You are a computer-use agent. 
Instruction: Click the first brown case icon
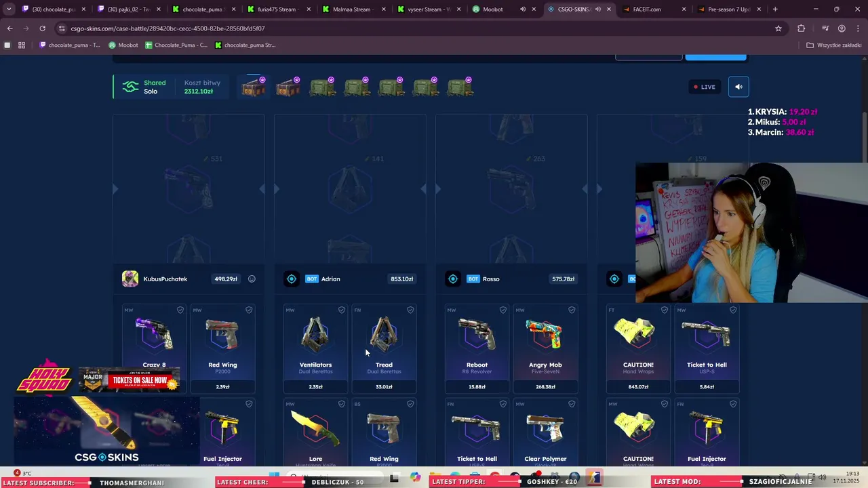point(253,87)
